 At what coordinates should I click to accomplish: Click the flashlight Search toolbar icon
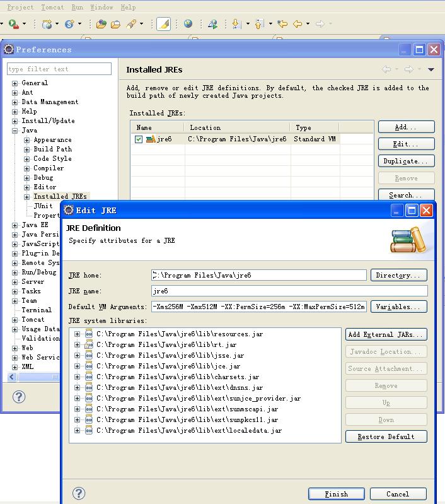coord(131,24)
